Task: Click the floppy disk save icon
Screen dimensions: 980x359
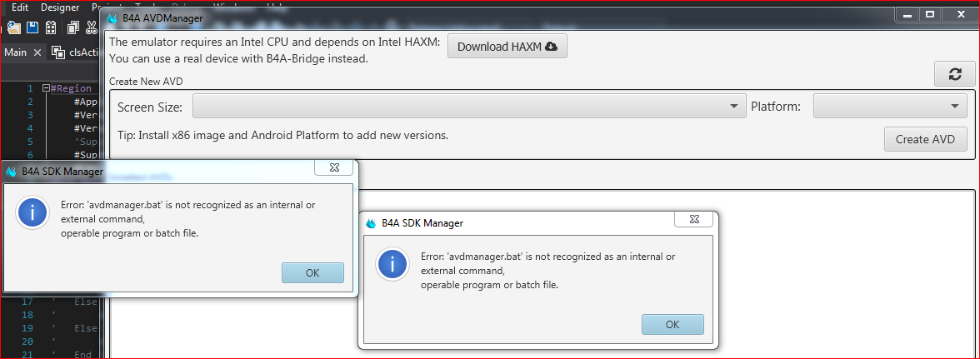Action: click(x=32, y=27)
